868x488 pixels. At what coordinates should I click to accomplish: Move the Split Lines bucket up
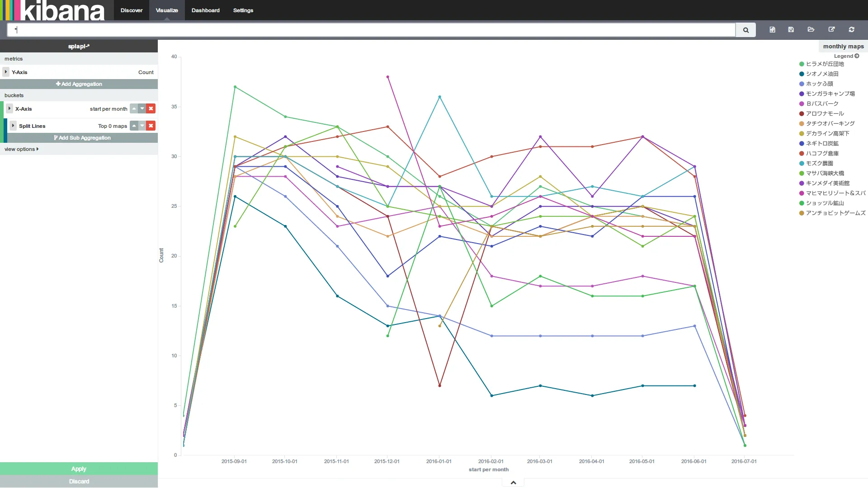click(x=134, y=126)
